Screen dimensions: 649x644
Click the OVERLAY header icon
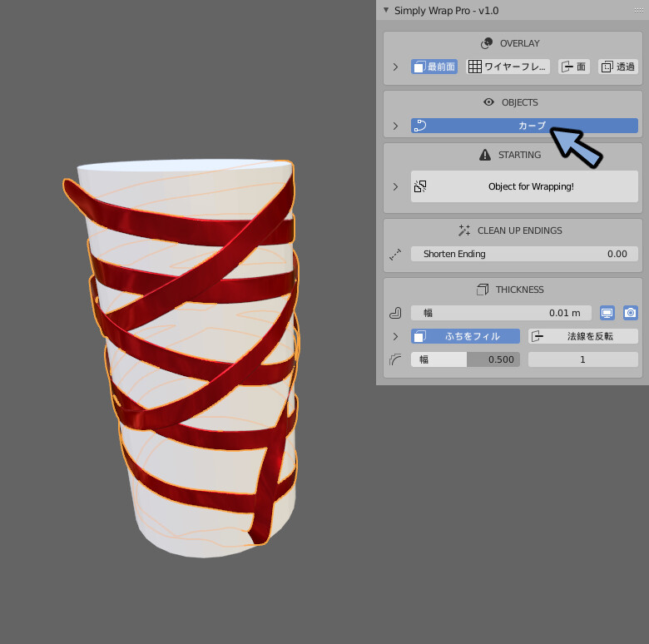click(487, 43)
